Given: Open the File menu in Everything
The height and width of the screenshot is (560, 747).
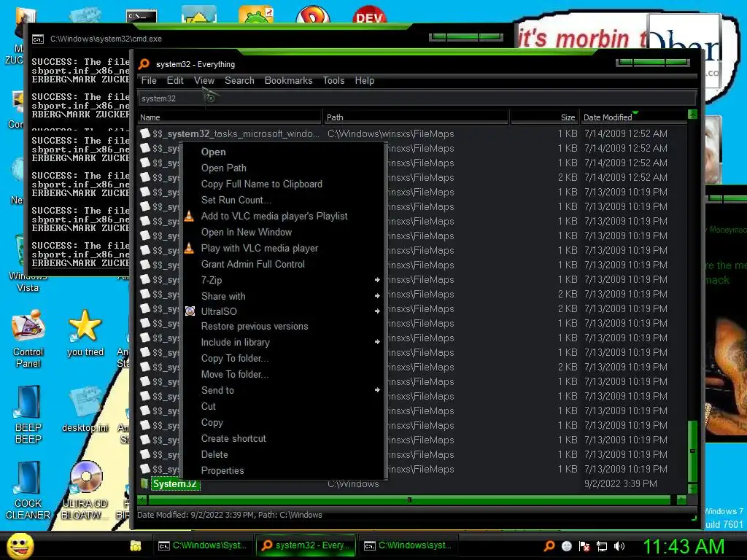Looking at the screenshot, I should (149, 80).
